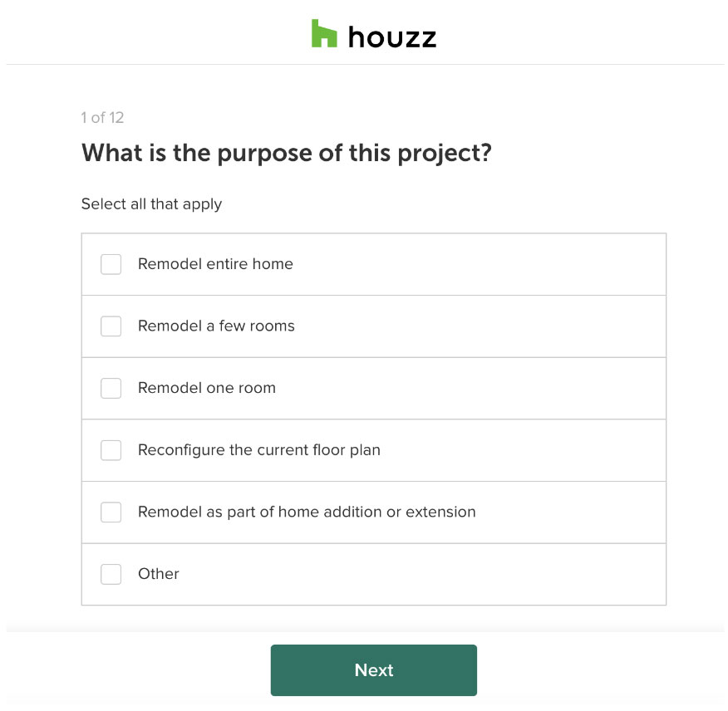The image size is (728, 711).
Task: Check the Other checkbox
Action: tap(111, 574)
